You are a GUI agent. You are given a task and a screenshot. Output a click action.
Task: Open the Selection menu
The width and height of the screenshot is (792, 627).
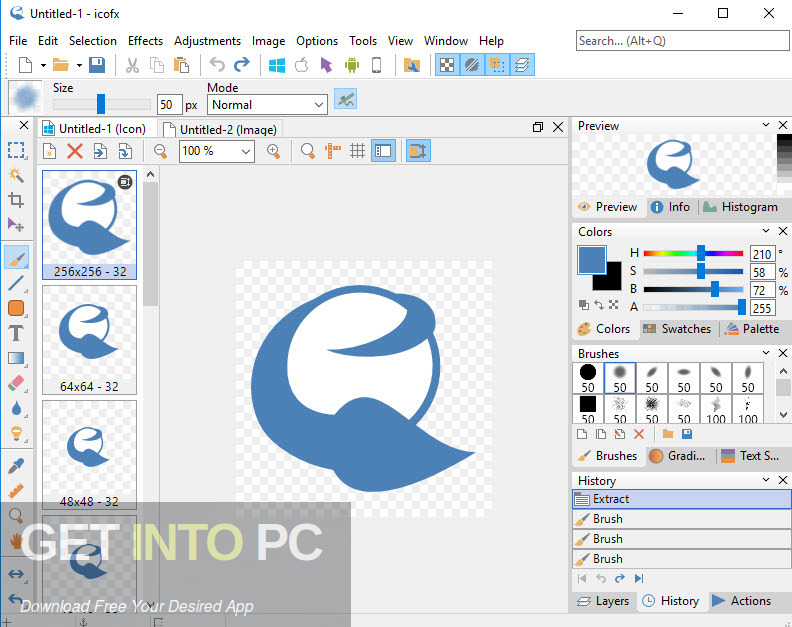click(93, 40)
